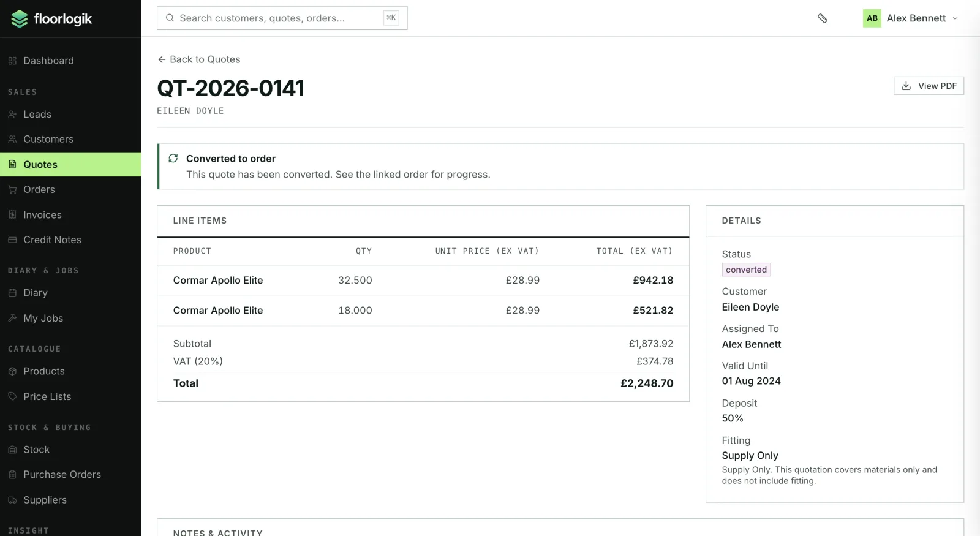Click the VAT amount £374.78
This screenshot has height=536, width=980.
point(655,361)
